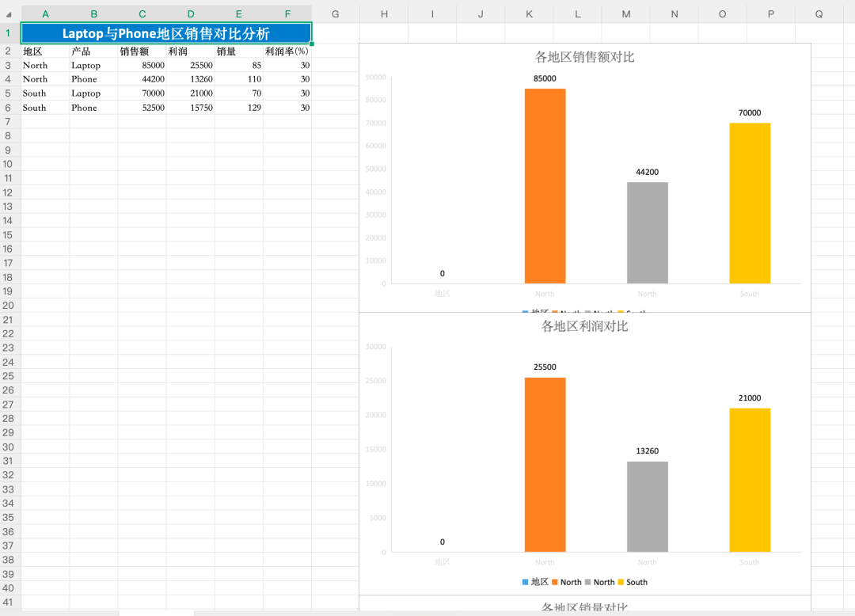The width and height of the screenshot is (855, 616).
Task: Click the yellow 'South' legend entry in profit chart
Action: [x=633, y=582]
